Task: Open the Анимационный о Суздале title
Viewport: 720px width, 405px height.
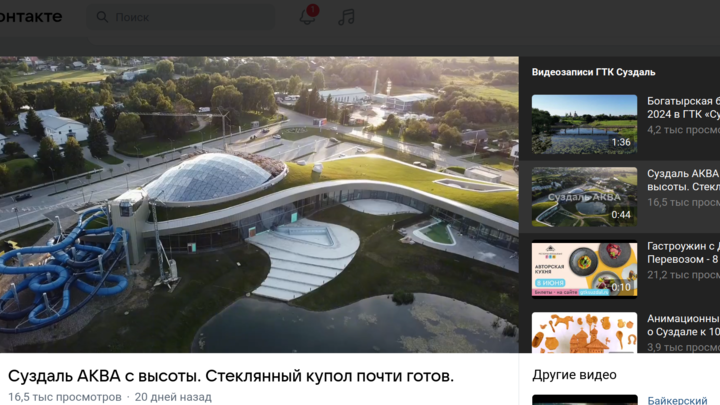Action: 683,325
